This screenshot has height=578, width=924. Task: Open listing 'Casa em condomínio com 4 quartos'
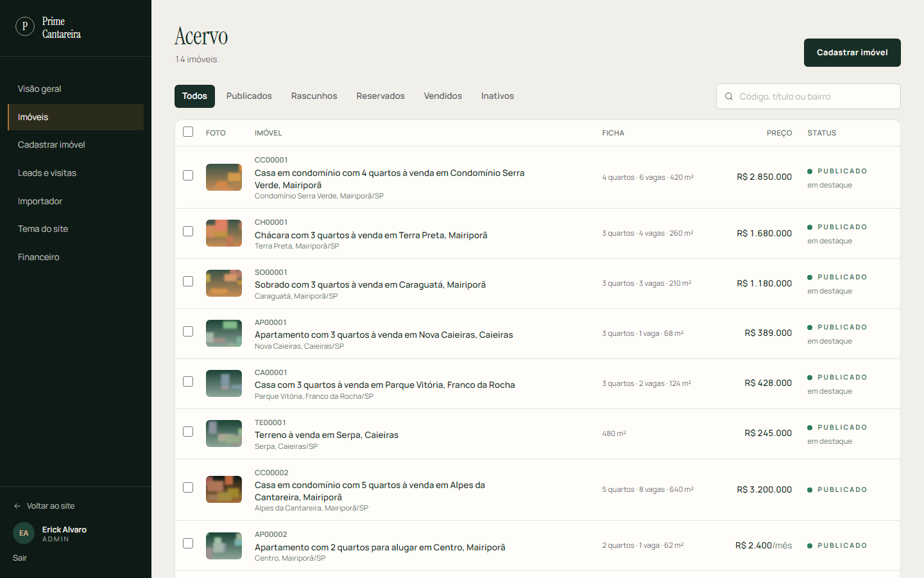coord(389,179)
